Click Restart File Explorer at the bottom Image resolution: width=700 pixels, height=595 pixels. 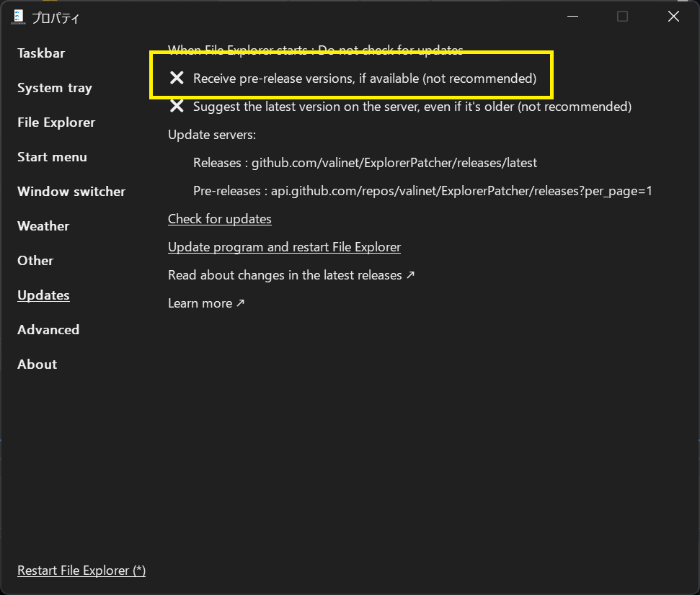coord(81,570)
